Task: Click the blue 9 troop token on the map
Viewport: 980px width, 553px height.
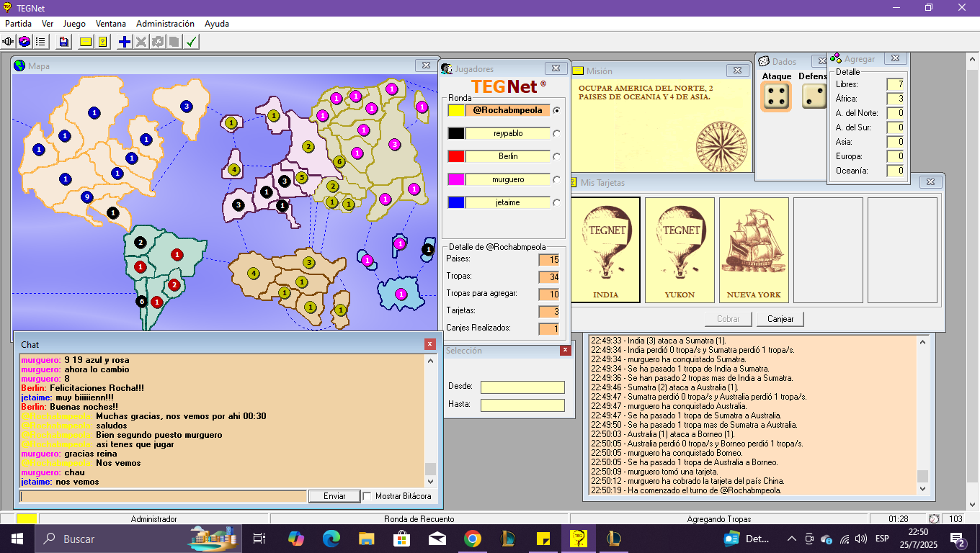Action: (87, 197)
